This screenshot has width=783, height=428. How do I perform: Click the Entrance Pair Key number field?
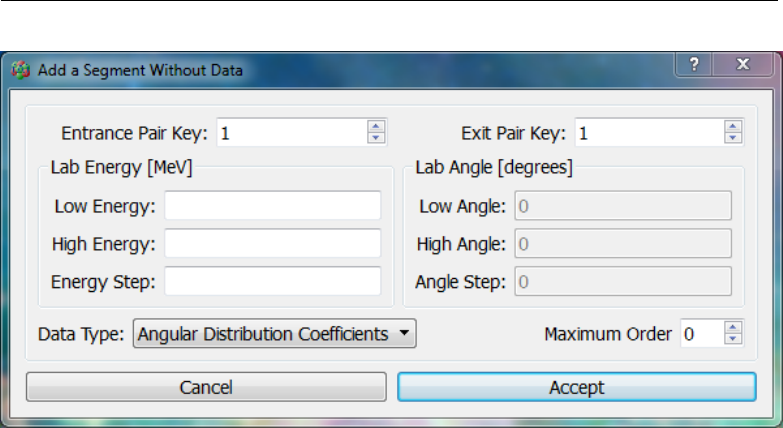(292, 133)
